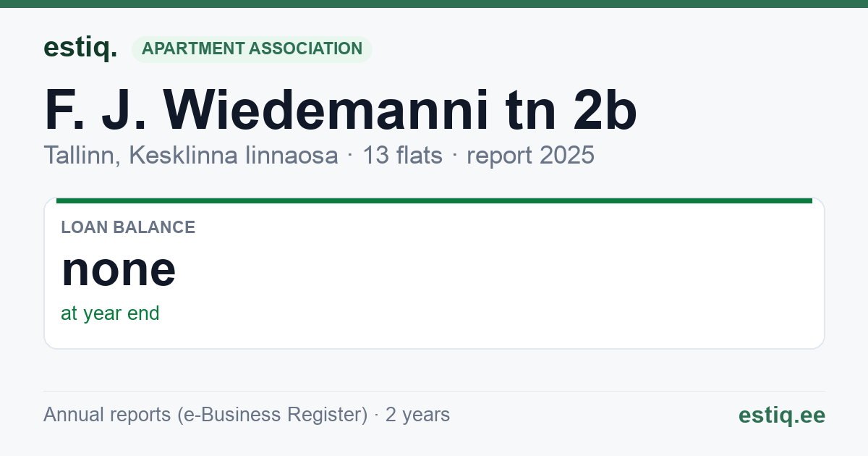Click the green at year end caption
The width and height of the screenshot is (868, 456).
110,313
